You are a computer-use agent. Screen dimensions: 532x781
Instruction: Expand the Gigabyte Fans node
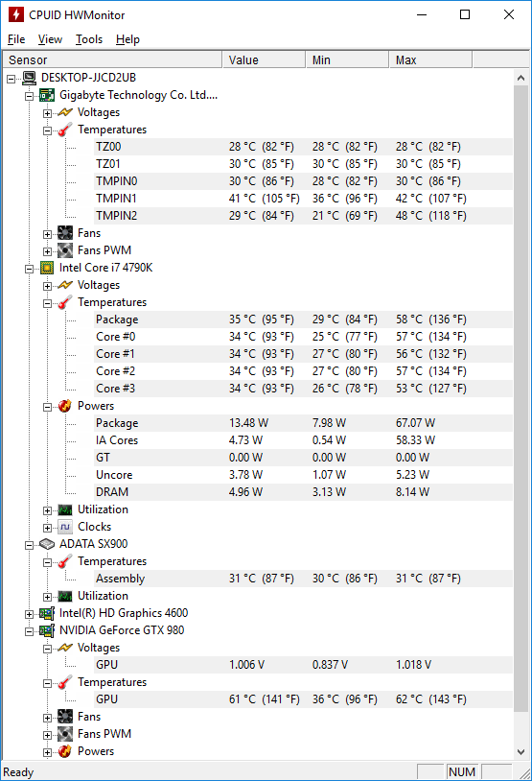[x=47, y=234]
